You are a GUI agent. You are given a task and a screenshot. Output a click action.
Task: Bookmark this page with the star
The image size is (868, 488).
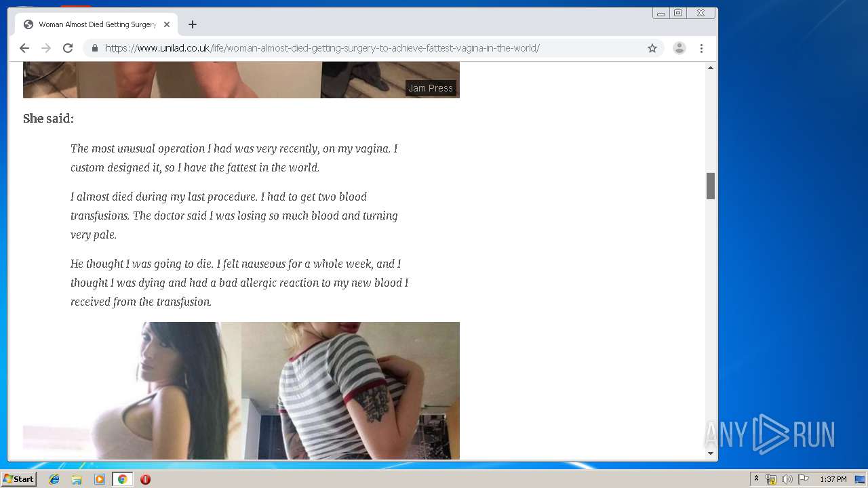pos(652,48)
